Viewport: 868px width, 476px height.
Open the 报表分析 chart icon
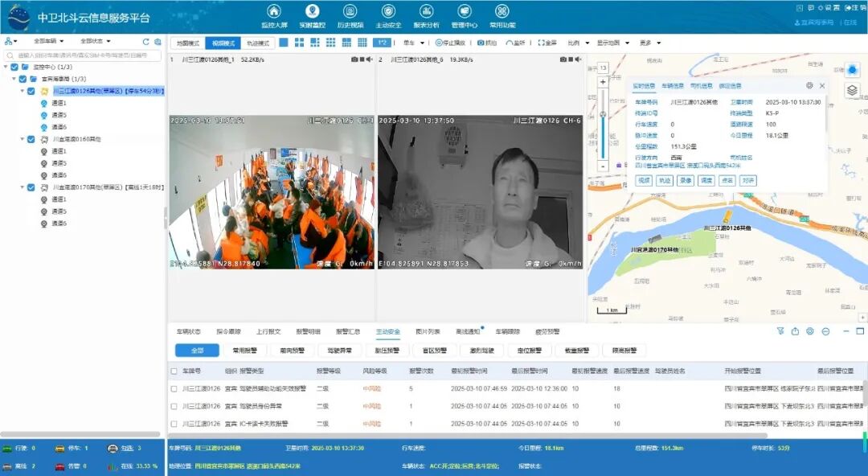click(x=426, y=11)
